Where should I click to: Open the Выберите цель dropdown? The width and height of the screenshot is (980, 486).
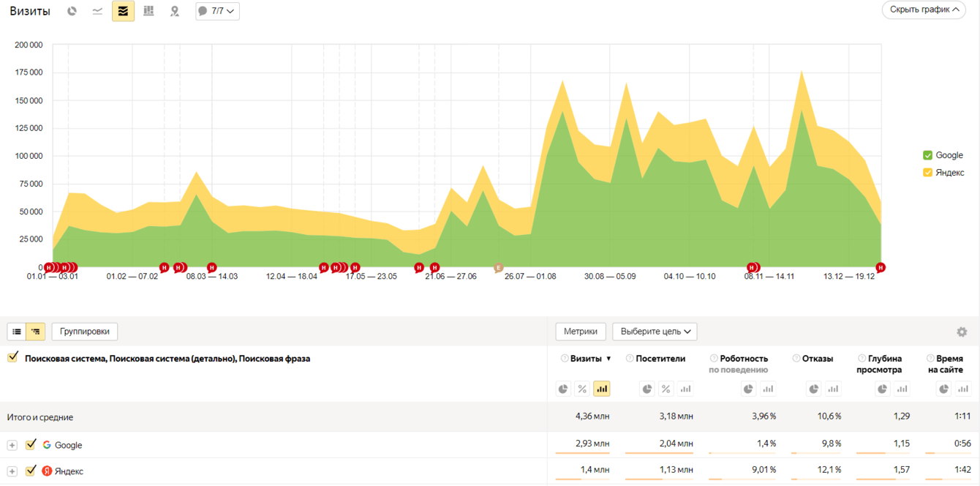tap(655, 332)
